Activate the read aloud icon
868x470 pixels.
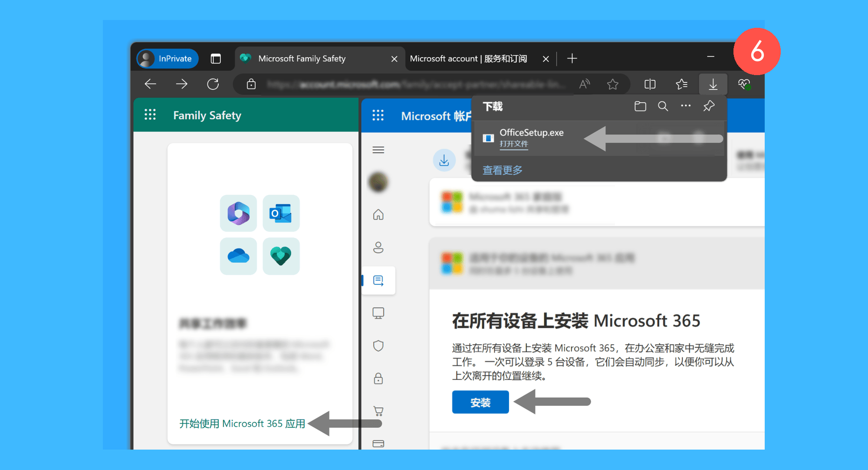(585, 84)
